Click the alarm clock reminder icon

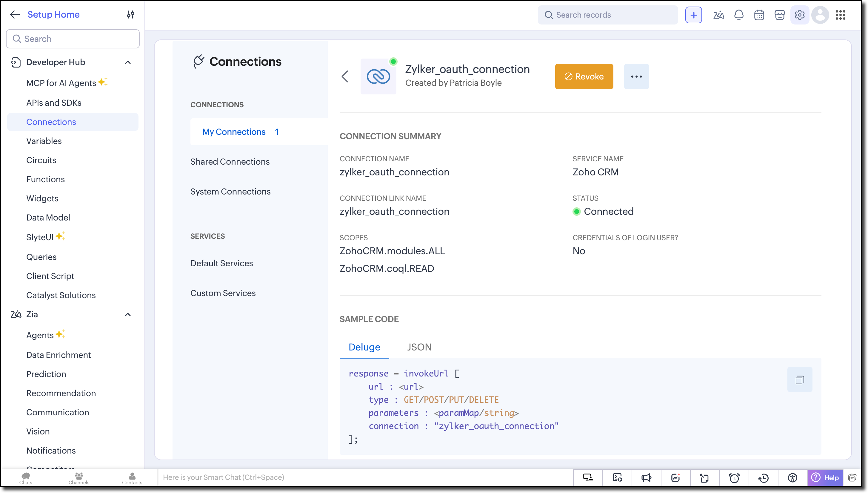pyautogui.click(x=734, y=478)
